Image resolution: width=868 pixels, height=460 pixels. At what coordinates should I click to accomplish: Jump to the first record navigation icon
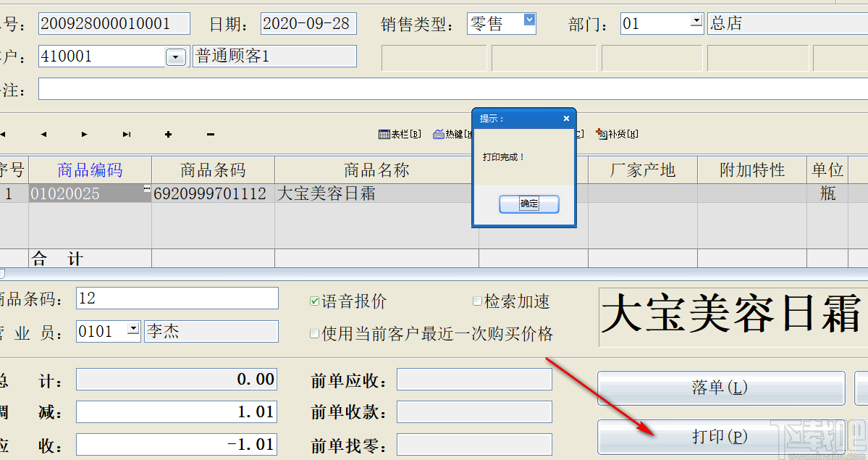[x=3, y=134]
